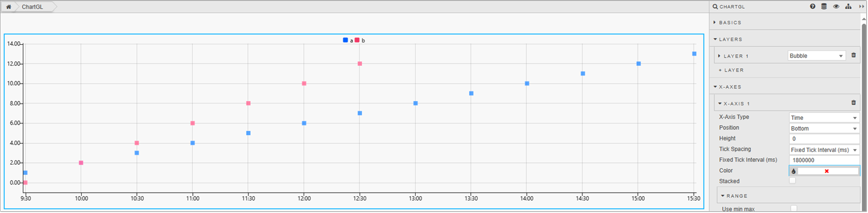Toggle series a in chart legend
This screenshot has height=213, width=868.
coord(348,40)
